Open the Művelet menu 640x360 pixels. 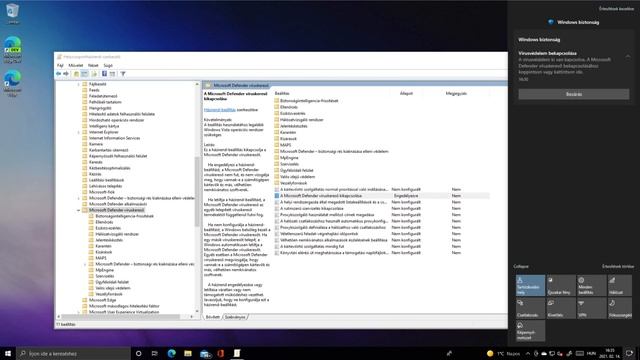pyautogui.click(x=76, y=65)
